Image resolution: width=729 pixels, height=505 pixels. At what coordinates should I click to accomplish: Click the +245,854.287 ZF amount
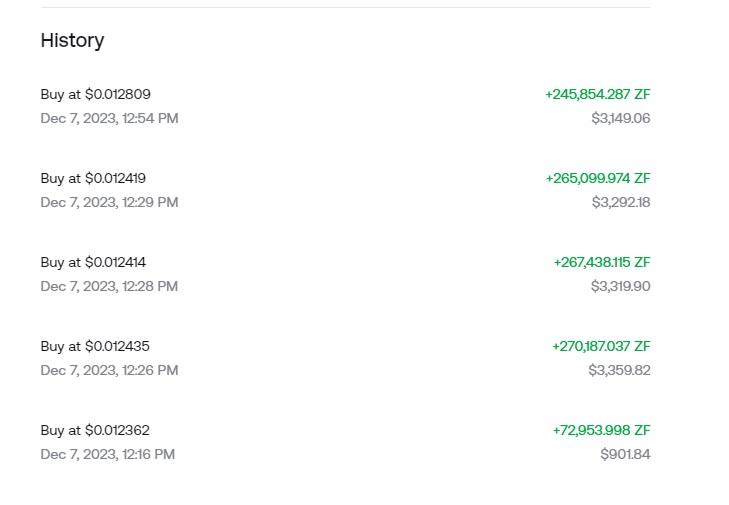[597, 94]
